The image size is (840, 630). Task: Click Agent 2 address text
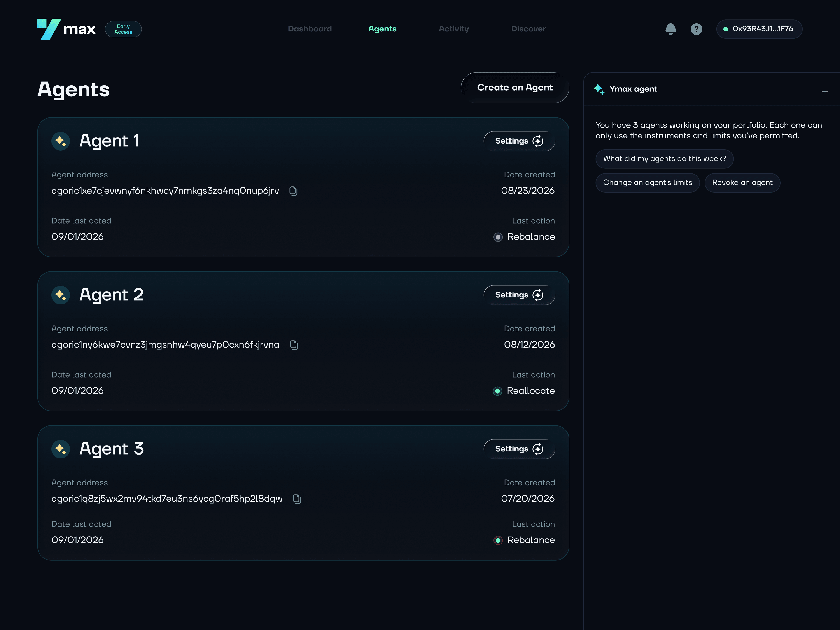coord(165,345)
